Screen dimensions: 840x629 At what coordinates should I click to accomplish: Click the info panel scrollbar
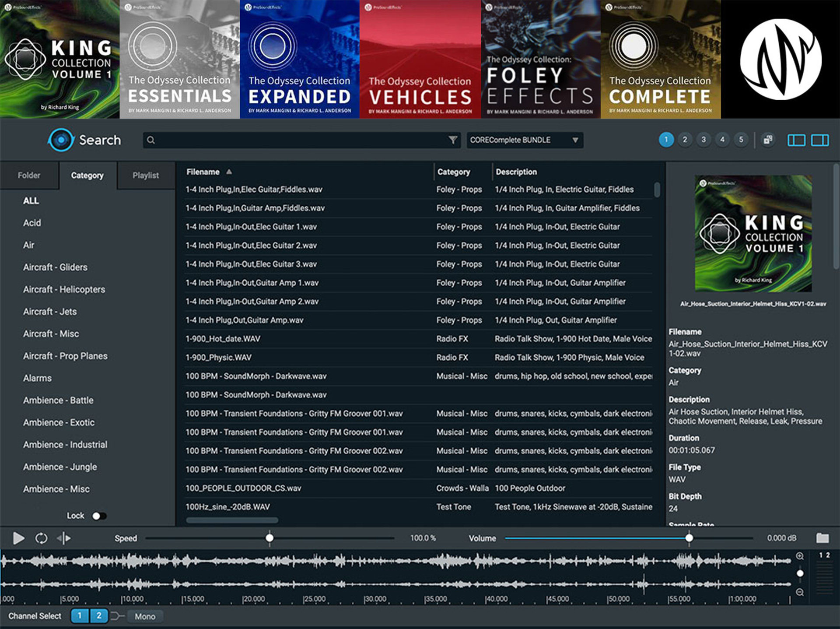pos(836,217)
